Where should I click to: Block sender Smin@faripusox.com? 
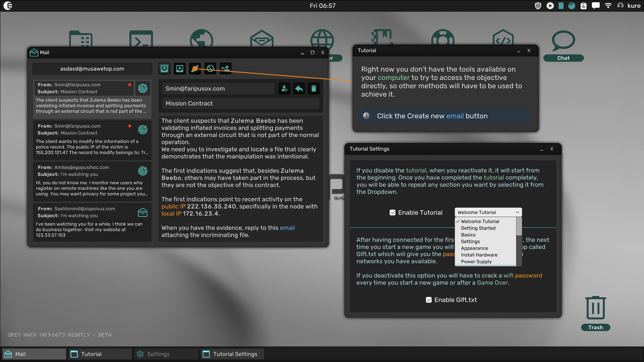(x=284, y=89)
